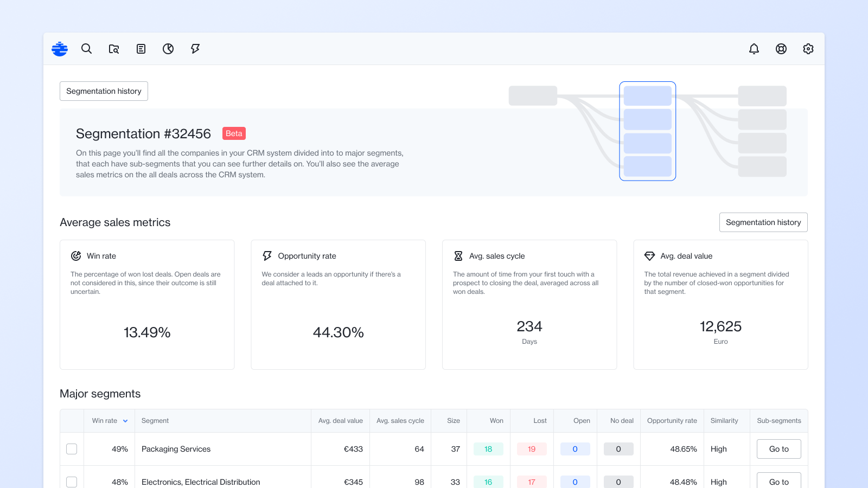Click the Avg. deal value metric card

720,305
